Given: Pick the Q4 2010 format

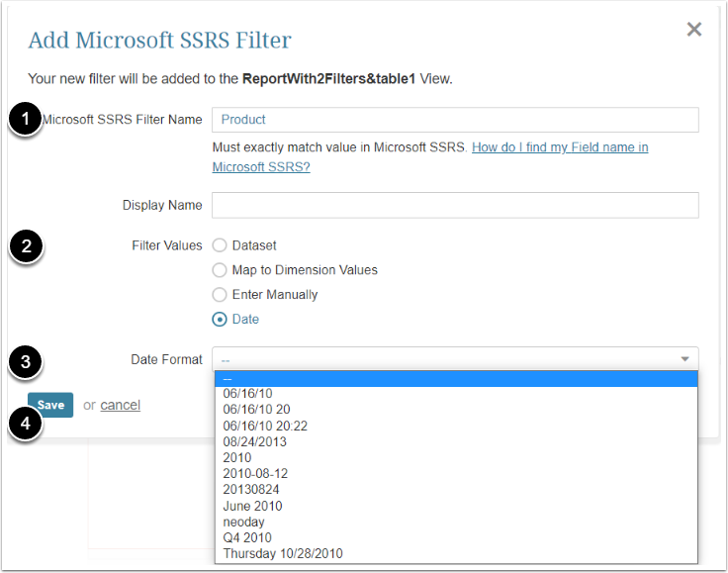Looking at the screenshot, I should (x=246, y=537).
